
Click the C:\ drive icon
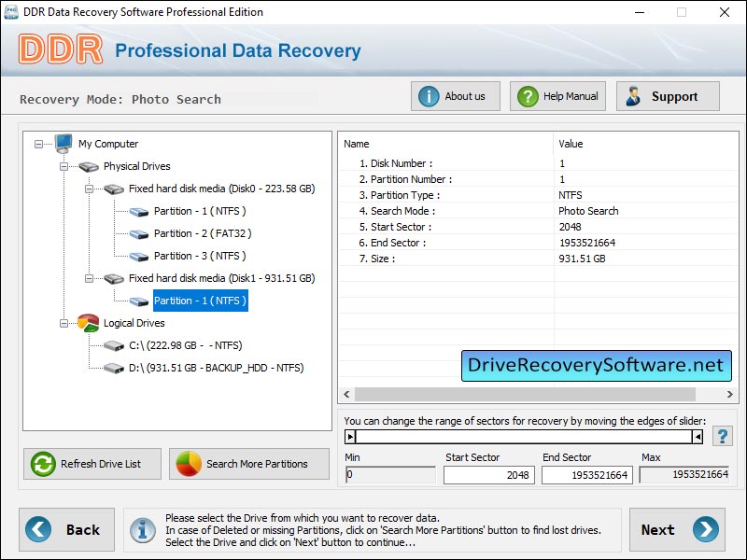114,345
